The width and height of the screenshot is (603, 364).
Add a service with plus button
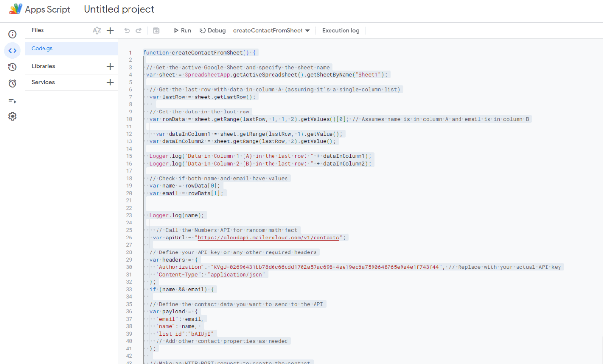[110, 82]
